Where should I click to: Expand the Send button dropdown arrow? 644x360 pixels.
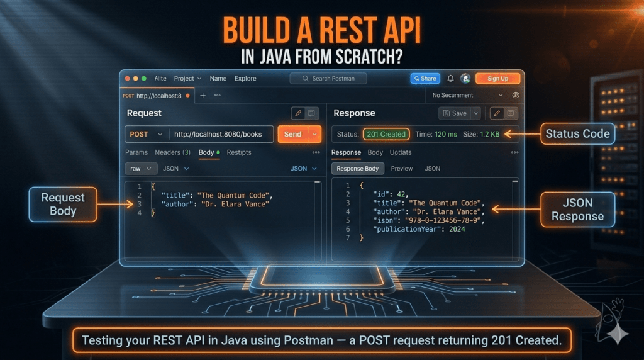[314, 135]
